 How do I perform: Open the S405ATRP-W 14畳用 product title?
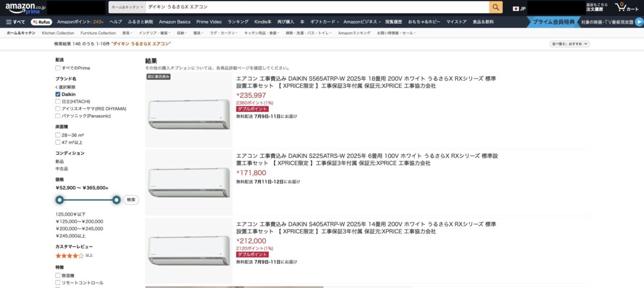366,228
